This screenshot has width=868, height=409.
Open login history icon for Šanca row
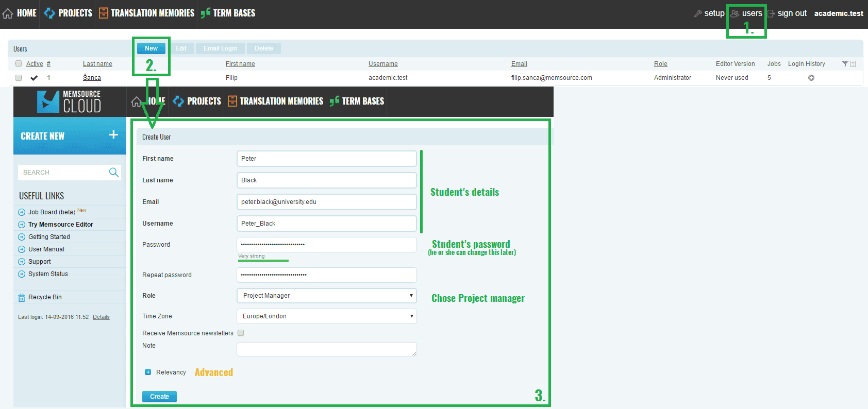click(811, 78)
